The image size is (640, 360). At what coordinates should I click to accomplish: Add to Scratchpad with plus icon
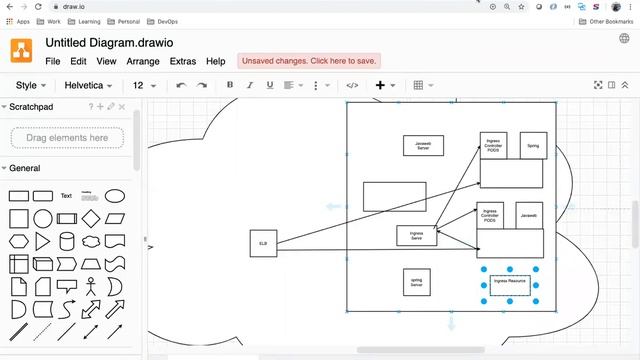100,107
